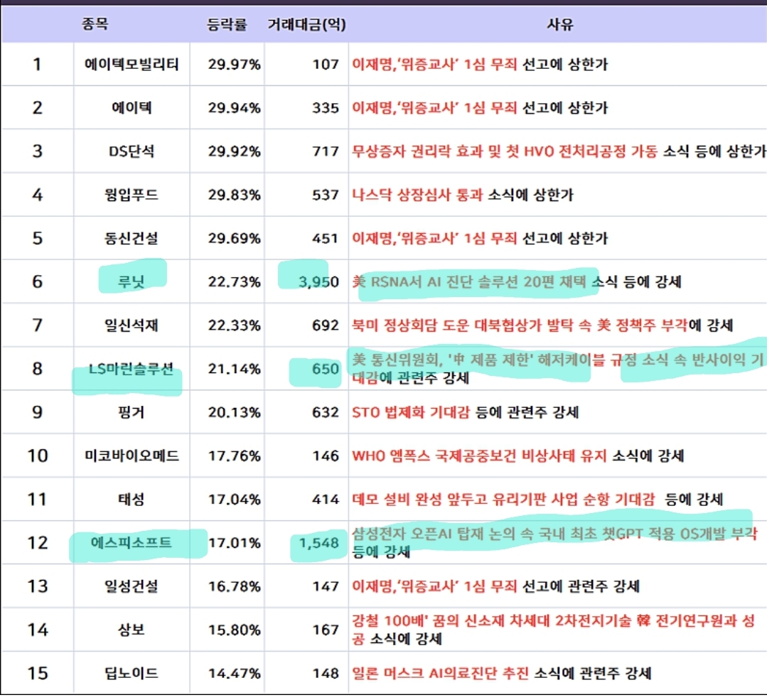Image resolution: width=767 pixels, height=700 pixels.
Task: Click the 사유 column header
Action: coord(560,24)
